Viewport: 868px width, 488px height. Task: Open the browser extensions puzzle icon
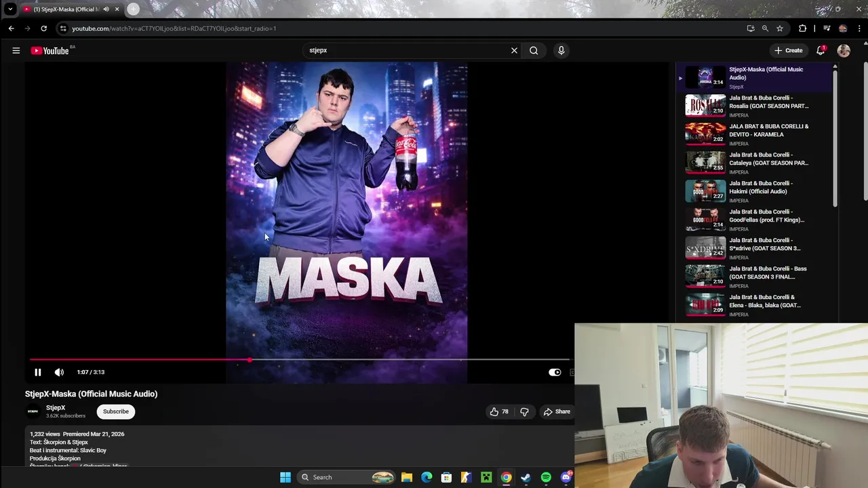click(x=803, y=28)
